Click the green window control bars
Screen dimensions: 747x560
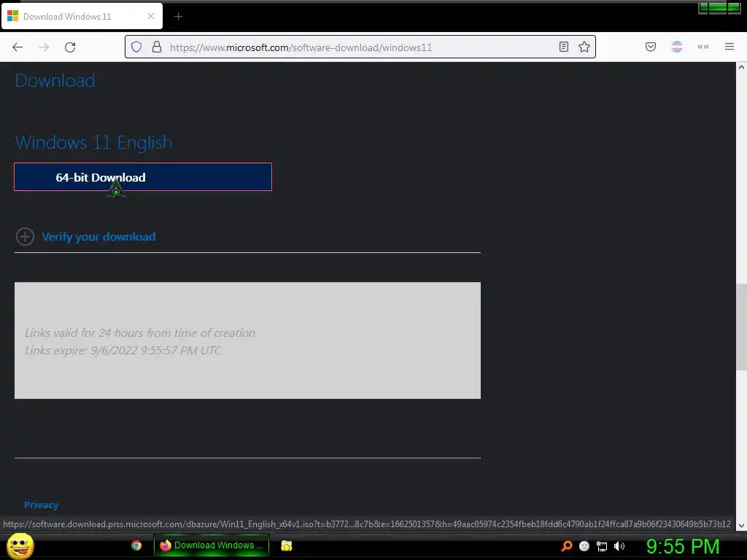coord(719,7)
